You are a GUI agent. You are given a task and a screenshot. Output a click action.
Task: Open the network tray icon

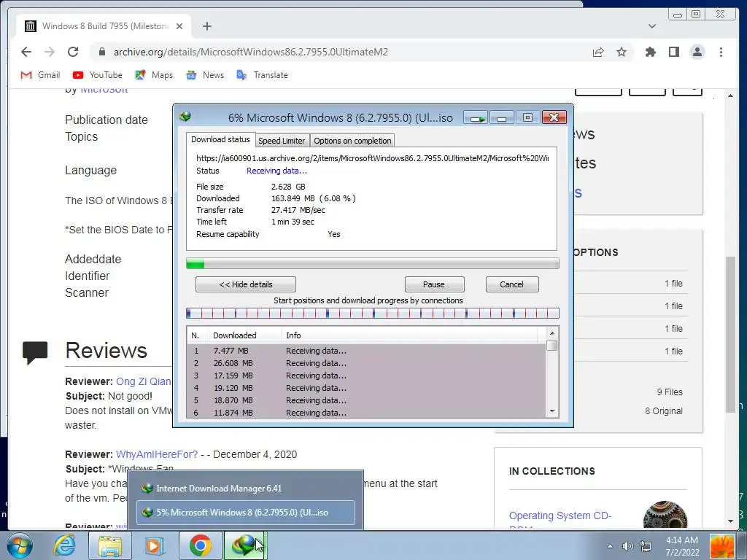point(646,546)
